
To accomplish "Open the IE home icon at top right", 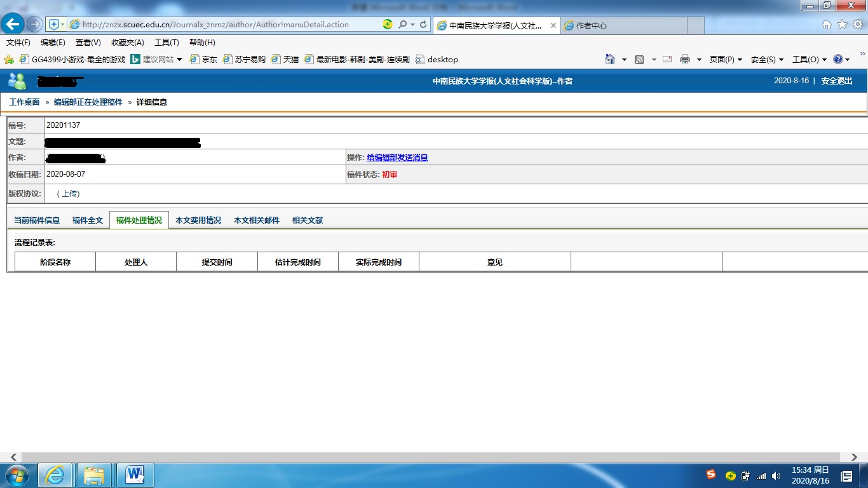I will [x=826, y=25].
